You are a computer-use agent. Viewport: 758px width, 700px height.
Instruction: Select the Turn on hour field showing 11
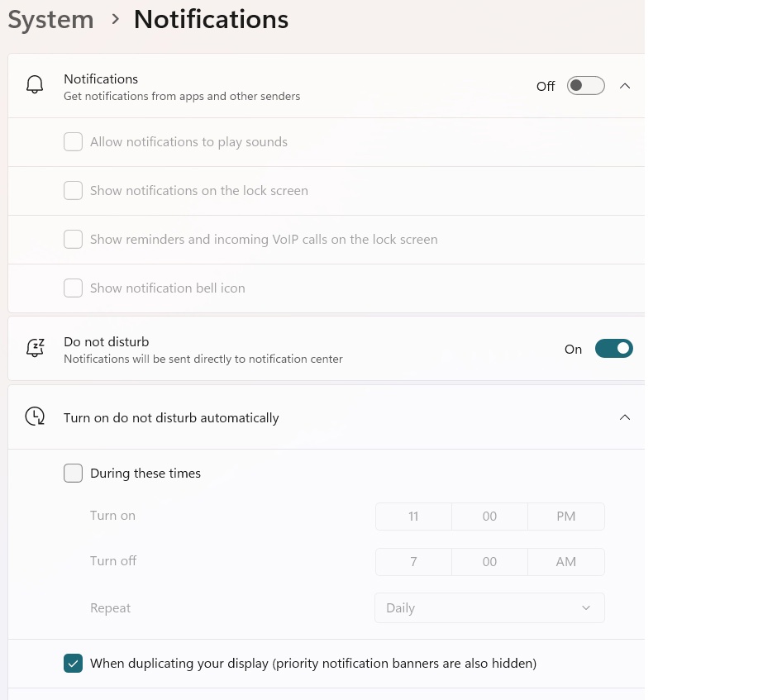point(413,516)
